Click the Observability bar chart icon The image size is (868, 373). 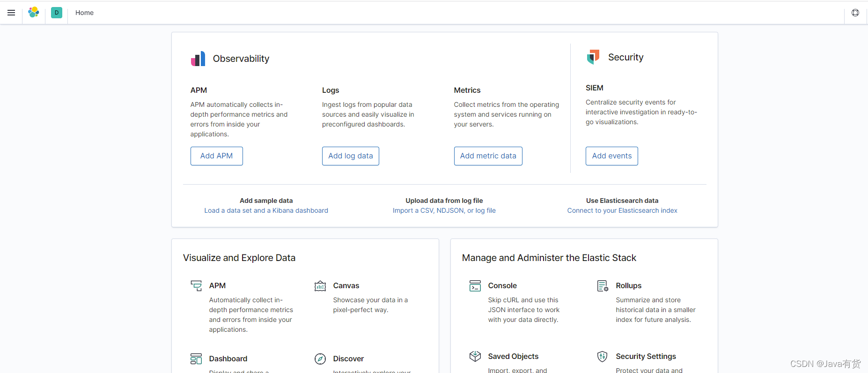198,59
